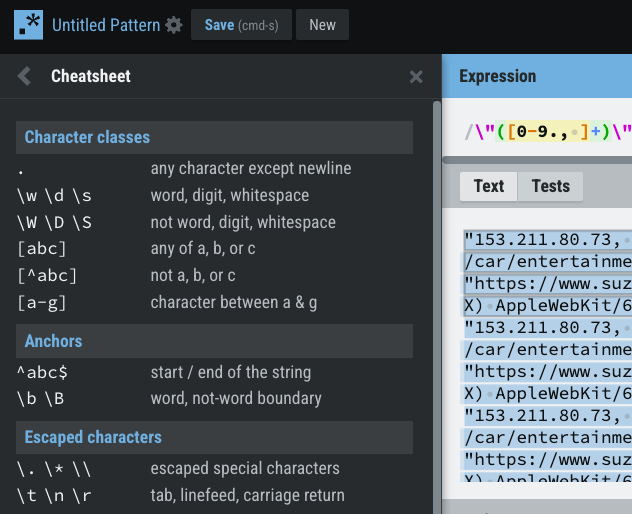Switch to the Tests tab
Screen dimensions: 632x514
pos(550,186)
